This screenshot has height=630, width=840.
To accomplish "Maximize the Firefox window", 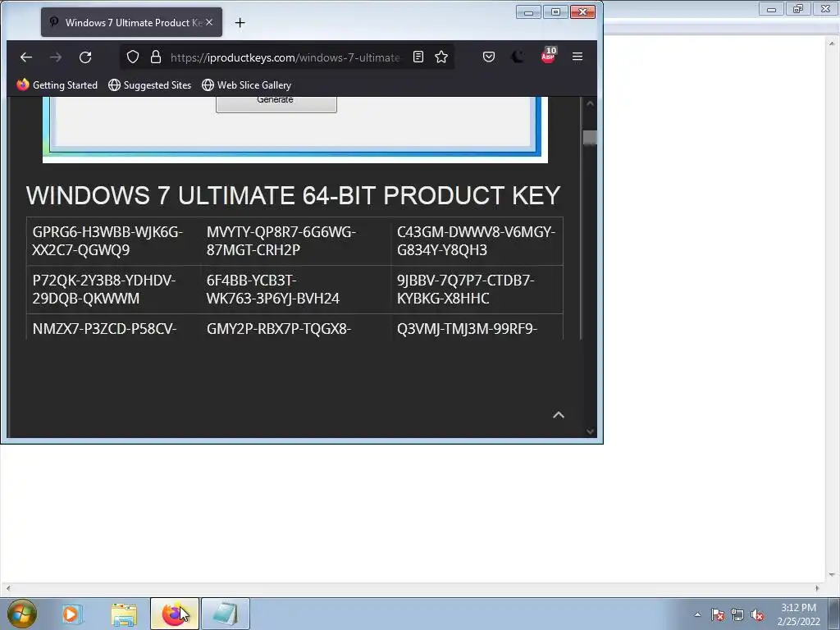I will coord(555,11).
